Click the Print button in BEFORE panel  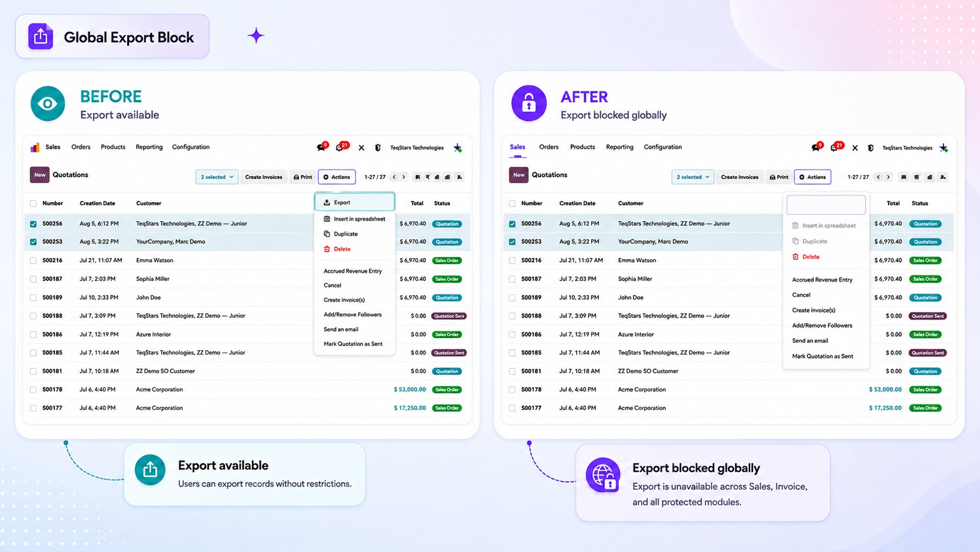(x=303, y=177)
